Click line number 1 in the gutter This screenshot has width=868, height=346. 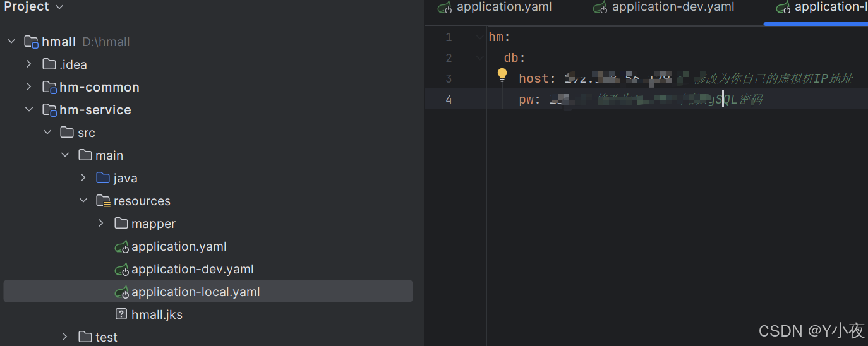[x=449, y=37]
